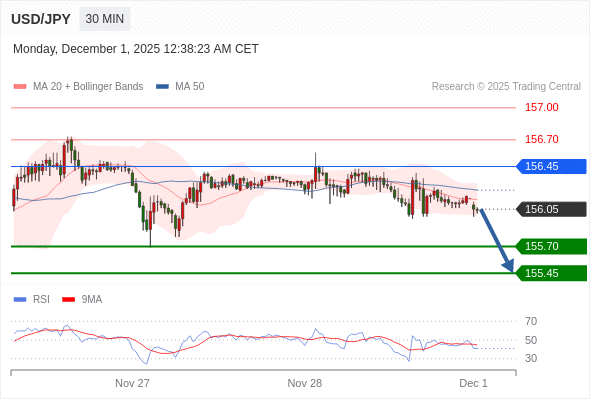Select the date and time stamp text
The height and width of the screenshot is (400, 590).
click(x=136, y=49)
